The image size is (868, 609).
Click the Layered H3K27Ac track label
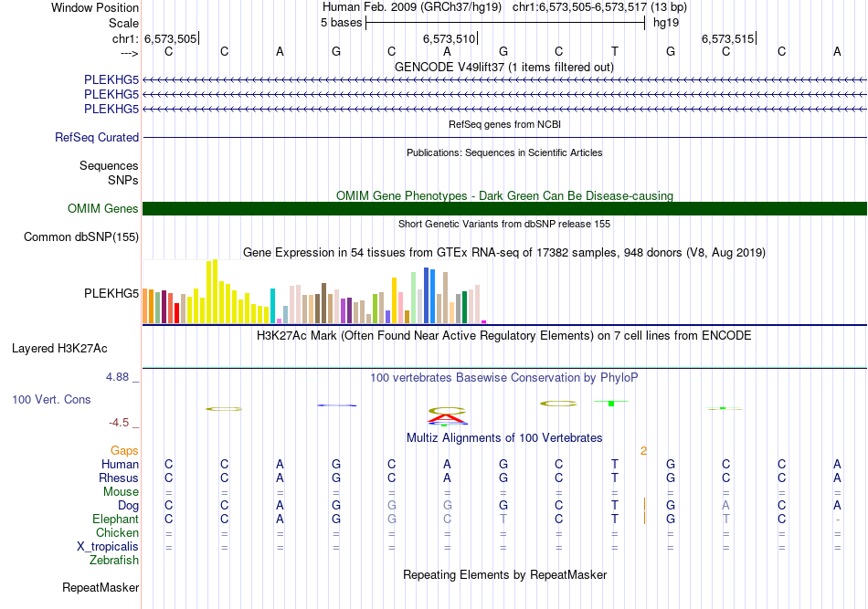tap(59, 349)
